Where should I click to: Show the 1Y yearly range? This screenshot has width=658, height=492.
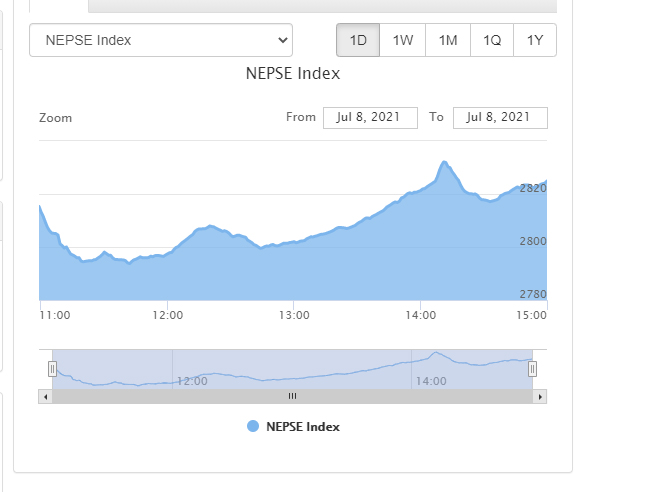[535, 40]
